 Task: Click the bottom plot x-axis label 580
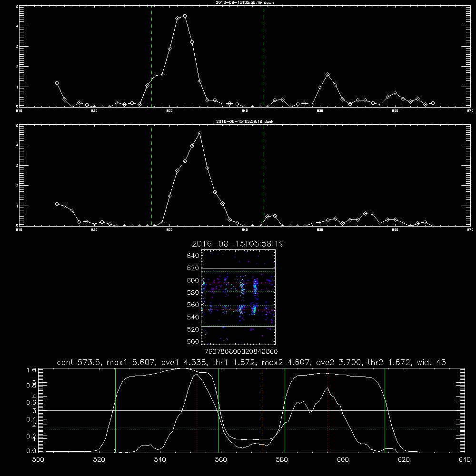point(282,460)
